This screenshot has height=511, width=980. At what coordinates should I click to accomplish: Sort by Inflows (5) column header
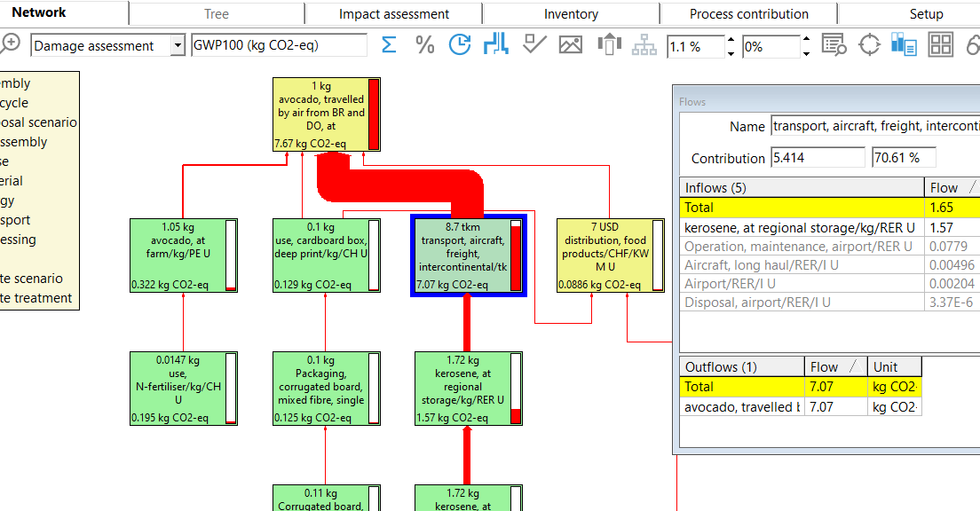tap(802, 187)
